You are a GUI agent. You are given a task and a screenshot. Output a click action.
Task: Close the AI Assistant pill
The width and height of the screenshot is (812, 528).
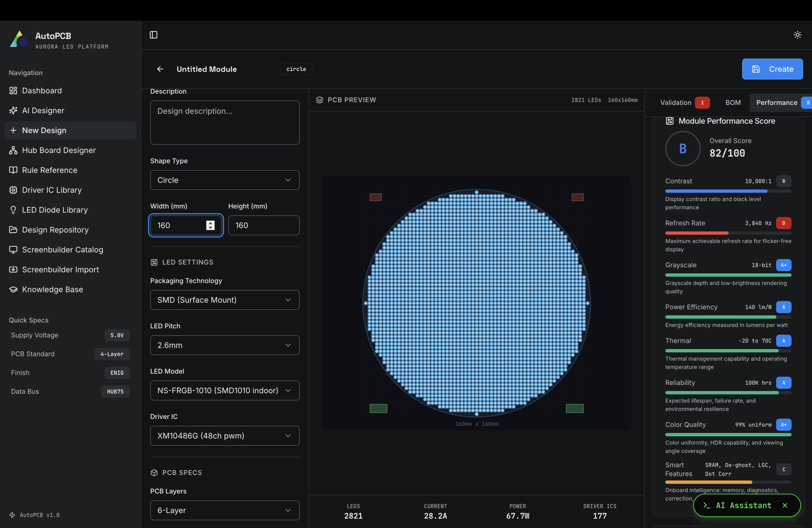click(x=785, y=505)
